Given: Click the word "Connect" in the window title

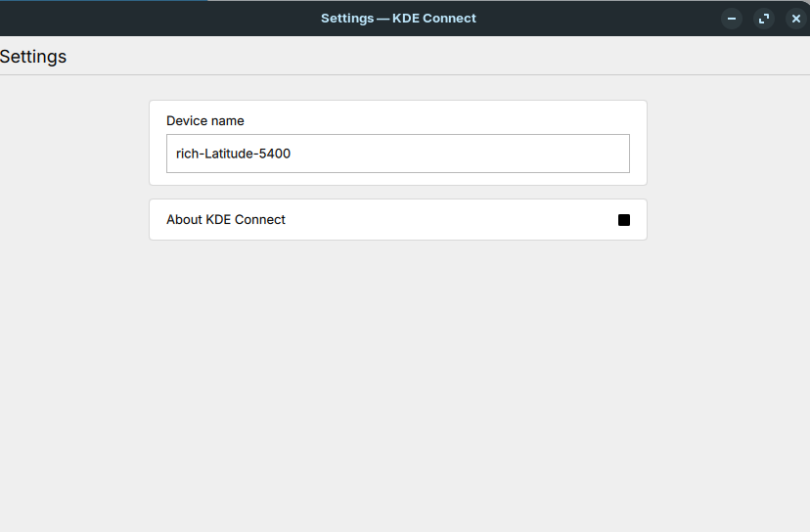Looking at the screenshot, I should [449, 19].
